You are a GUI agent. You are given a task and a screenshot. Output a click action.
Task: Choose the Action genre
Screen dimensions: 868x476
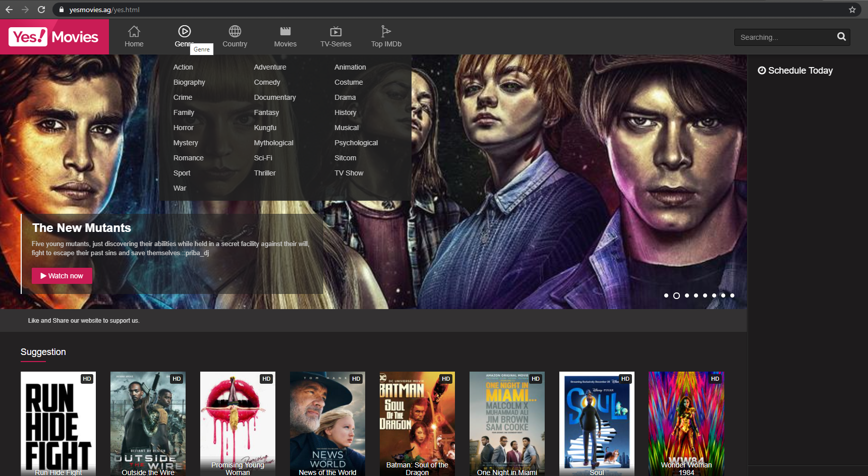[x=183, y=67]
